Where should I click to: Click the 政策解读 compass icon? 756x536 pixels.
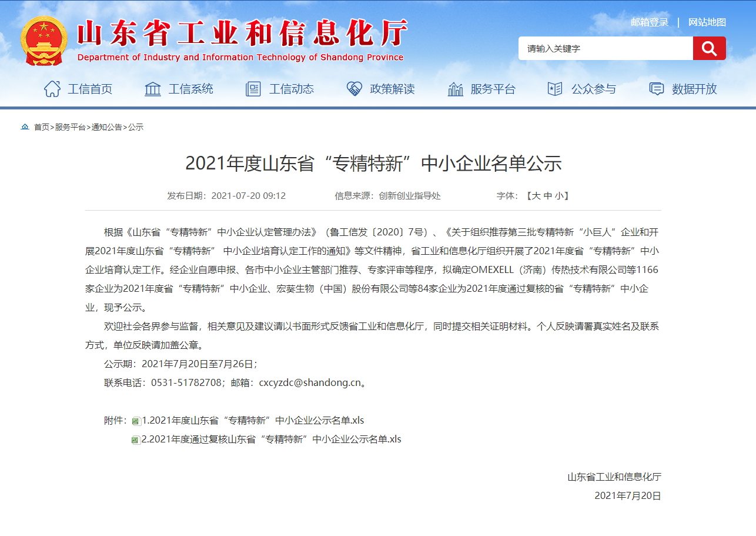point(353,88)
